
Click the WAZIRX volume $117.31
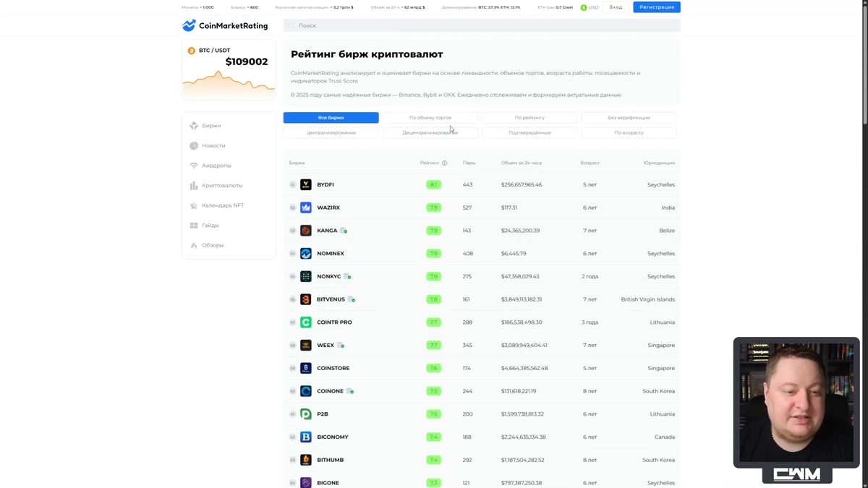coord(509,207)
